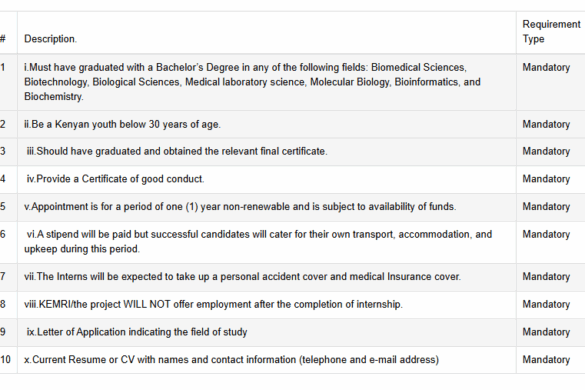Click the Description column header
585x390 pixels.
tap(50, 39)
